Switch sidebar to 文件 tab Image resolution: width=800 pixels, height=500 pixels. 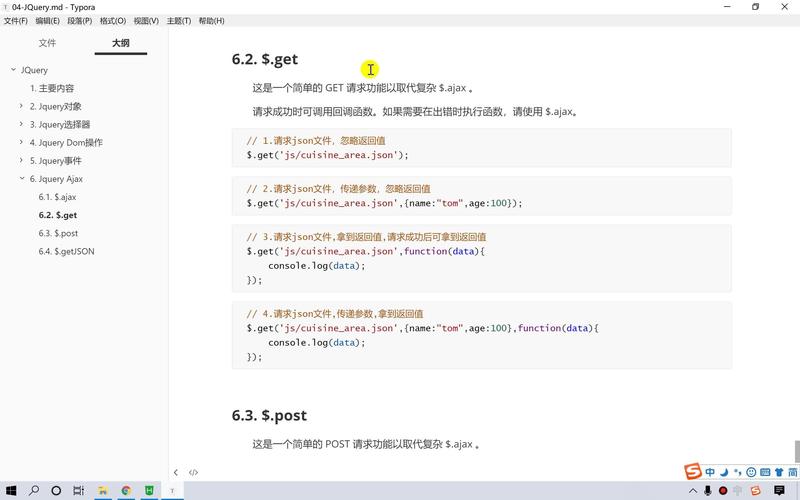(x=47, y=43)
